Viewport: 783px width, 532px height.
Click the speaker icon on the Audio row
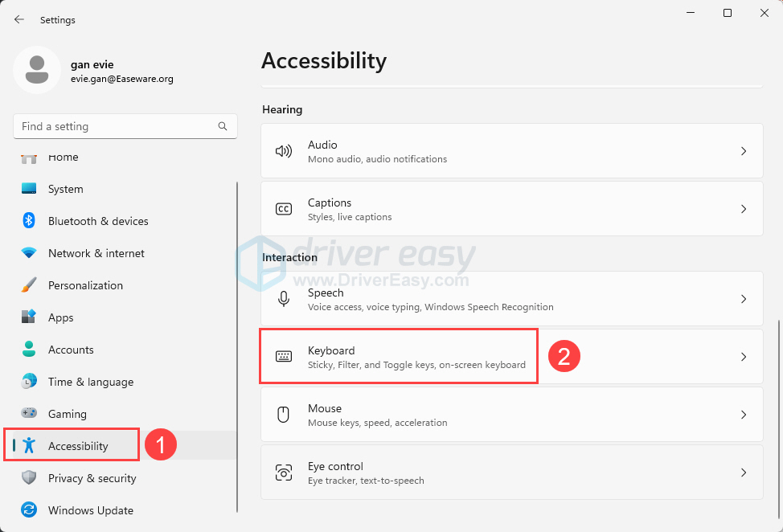point(284,150)
